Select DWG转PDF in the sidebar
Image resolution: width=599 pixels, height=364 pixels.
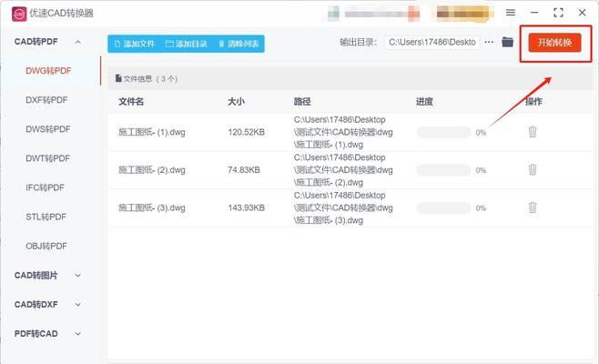(48, 71)
